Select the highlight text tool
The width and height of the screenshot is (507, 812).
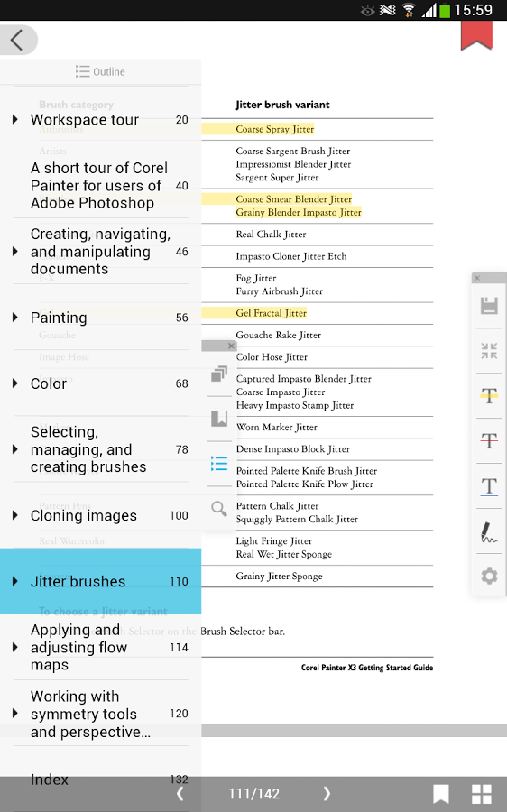coord(489,396)
